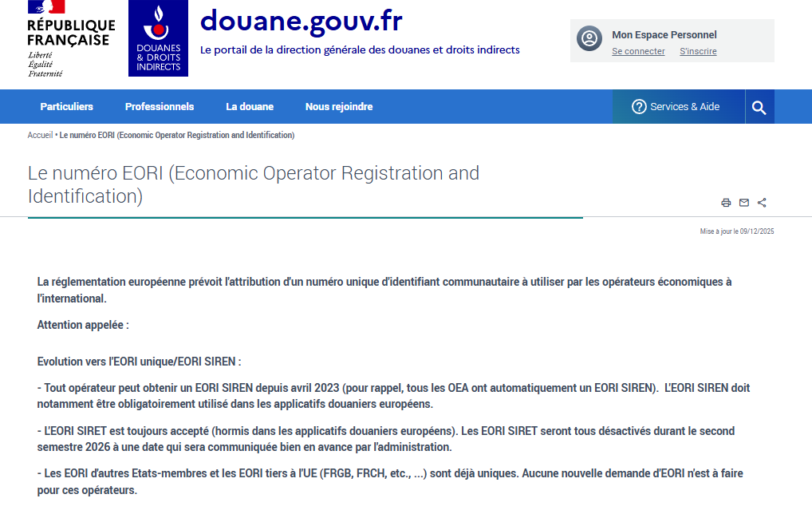Viewport: 812px width, 514px height.
Task: Click the Mon Espace Personnel heading
Action: click(664, 35)
